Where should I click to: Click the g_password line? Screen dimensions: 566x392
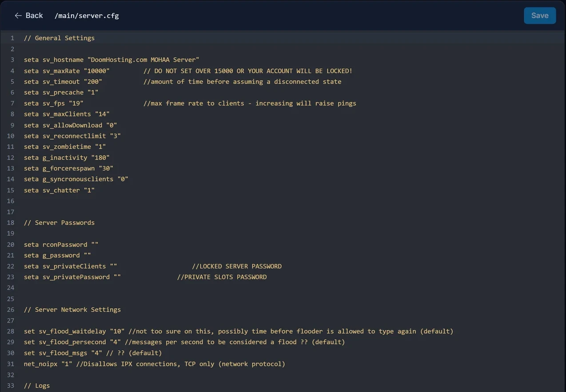[x=57, y=255]
